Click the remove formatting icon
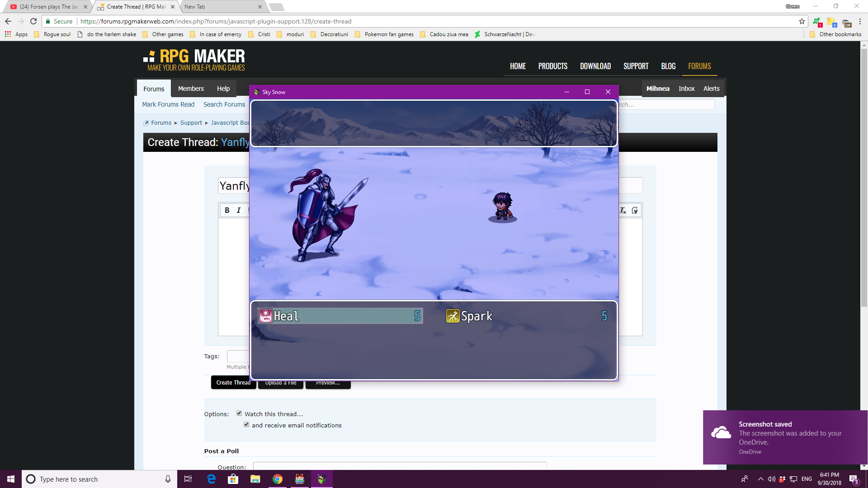868x488 pixels. coord(623,211)
